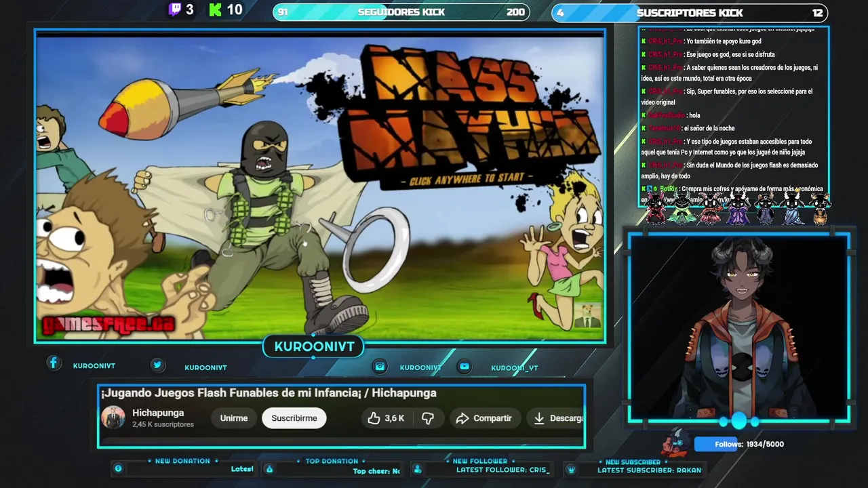
Task: Click the Twitch logo in the top bar
Action: pyautogui.click(x=175, y=9)
